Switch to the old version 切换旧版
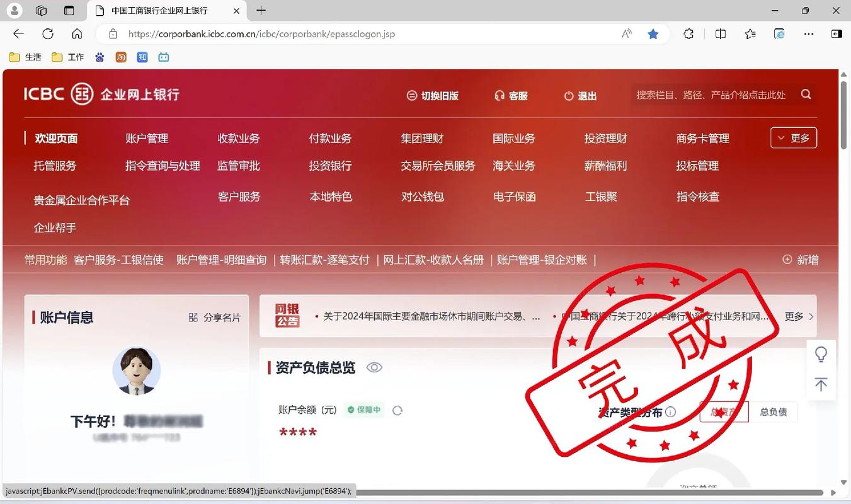The image size is (851, 504). tap(433, 96)
